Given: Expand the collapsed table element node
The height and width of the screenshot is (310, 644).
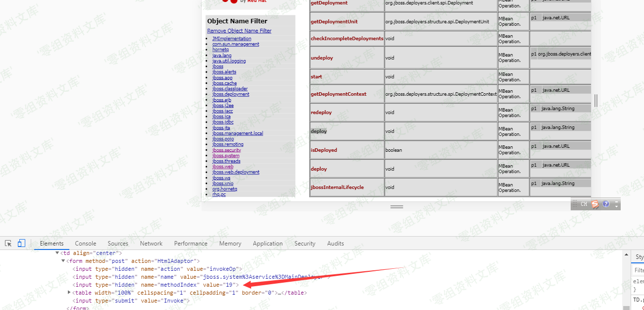Looking at the screenshot, I should tap(69, 293).
